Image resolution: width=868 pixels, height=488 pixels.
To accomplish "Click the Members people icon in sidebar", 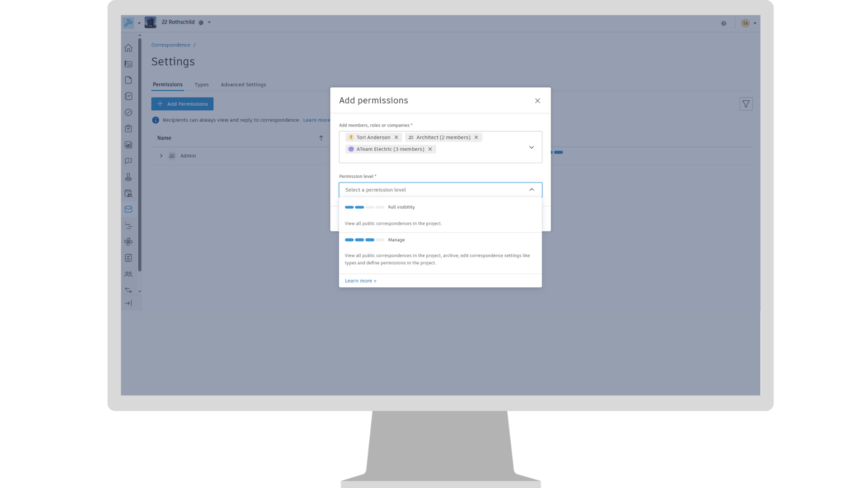I will click(128, 274).
